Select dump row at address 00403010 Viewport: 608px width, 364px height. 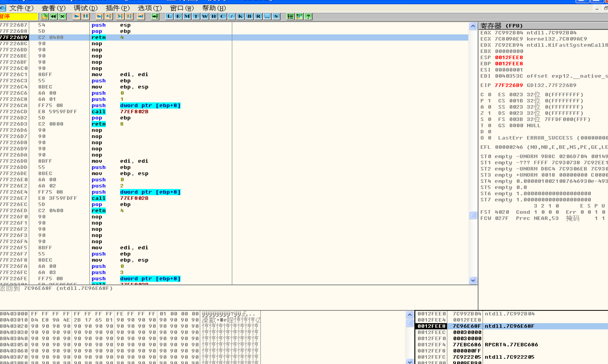(130, 320)
